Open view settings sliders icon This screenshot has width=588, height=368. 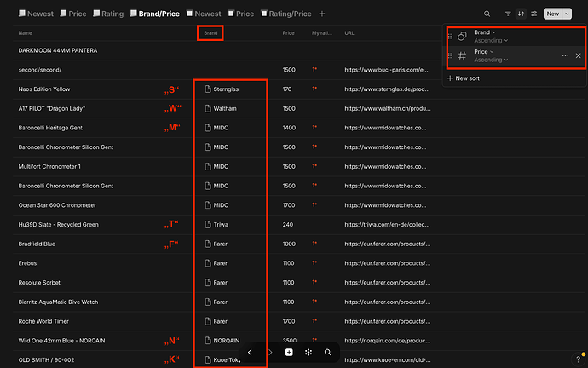[x=534, y=14]
